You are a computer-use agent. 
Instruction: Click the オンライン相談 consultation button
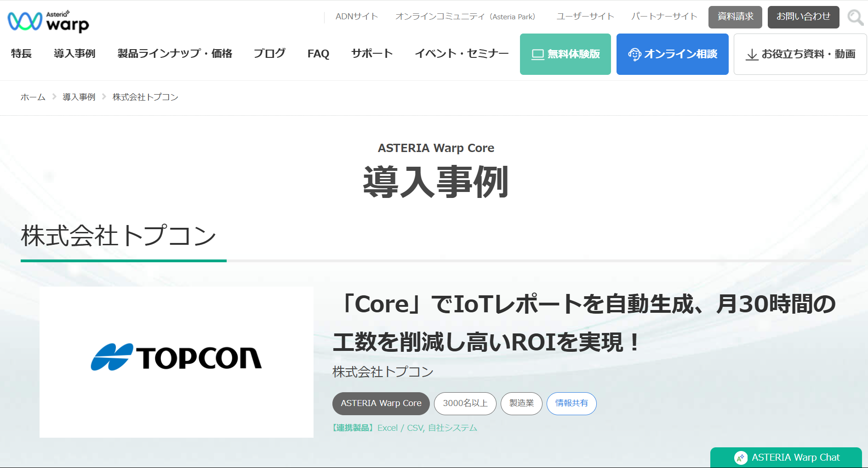(x=672, y=54)
